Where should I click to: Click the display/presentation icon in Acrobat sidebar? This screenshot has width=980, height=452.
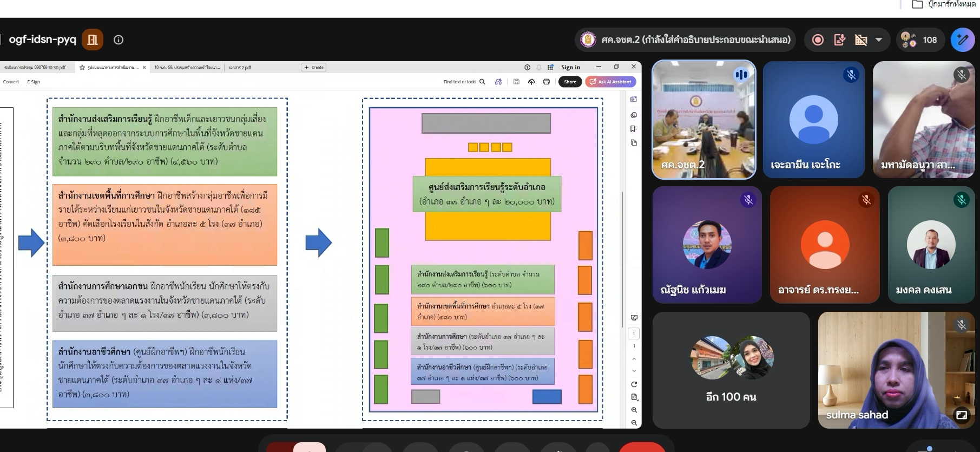click(634, 318)
